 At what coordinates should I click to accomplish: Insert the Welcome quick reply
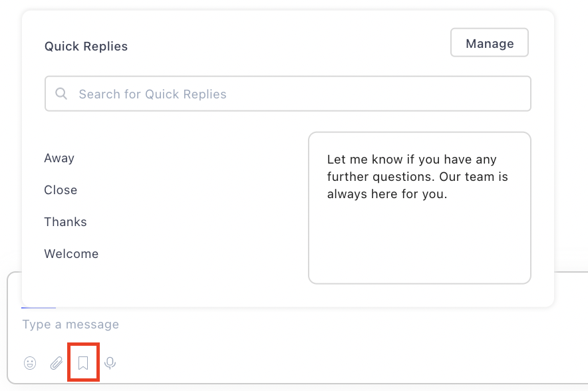pyautogui.click(x=71, y=254)
